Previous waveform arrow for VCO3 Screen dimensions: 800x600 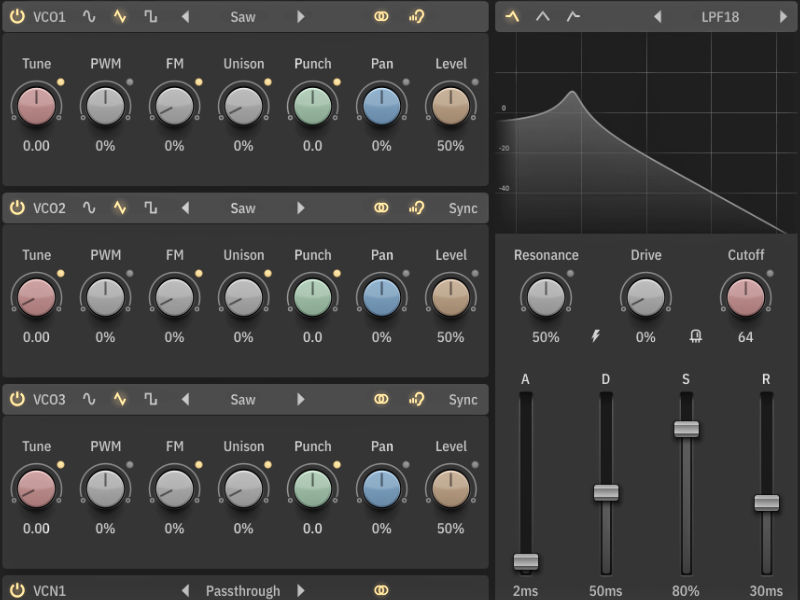[x=185, y=399]
